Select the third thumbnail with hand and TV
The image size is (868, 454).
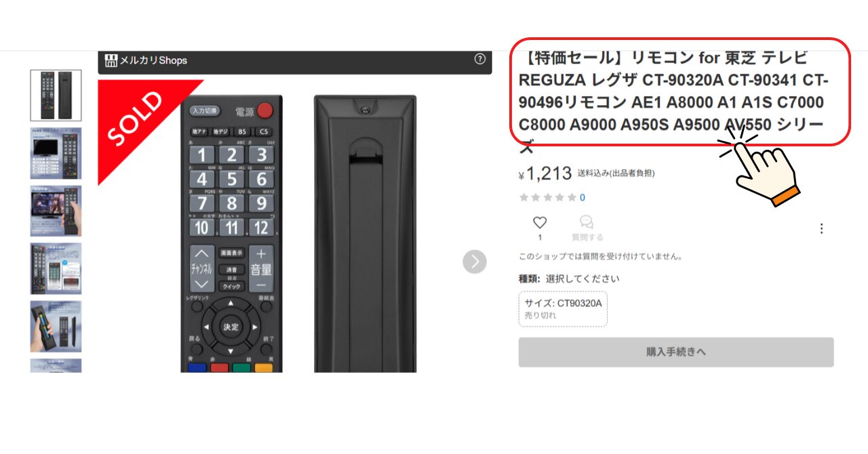[56, 211]
